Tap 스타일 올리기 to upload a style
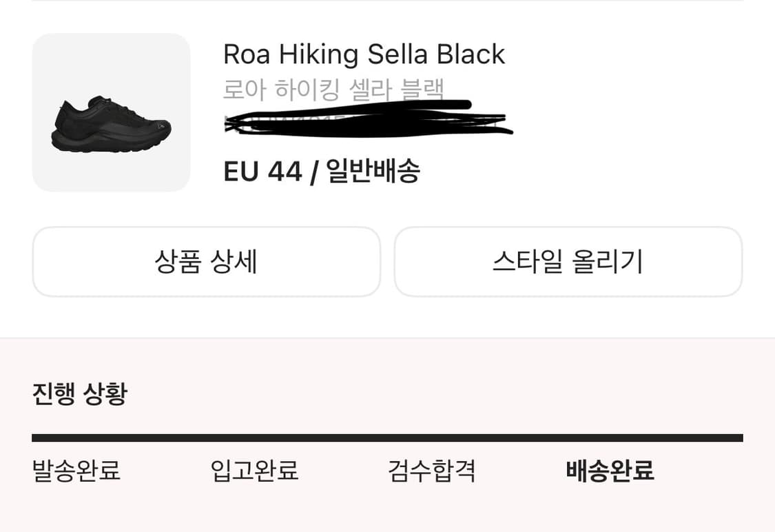 click(568, 262)
